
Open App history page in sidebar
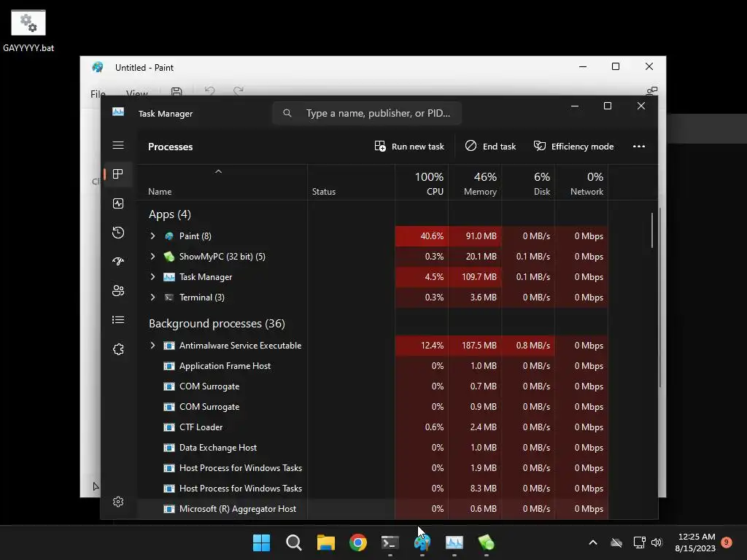click(118, 233)
